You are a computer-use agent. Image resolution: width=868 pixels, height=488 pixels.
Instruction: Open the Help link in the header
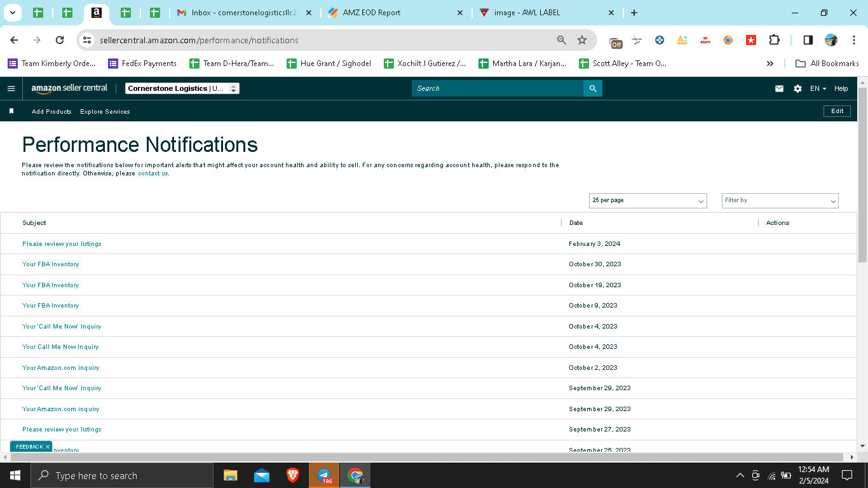coord(841,89)
